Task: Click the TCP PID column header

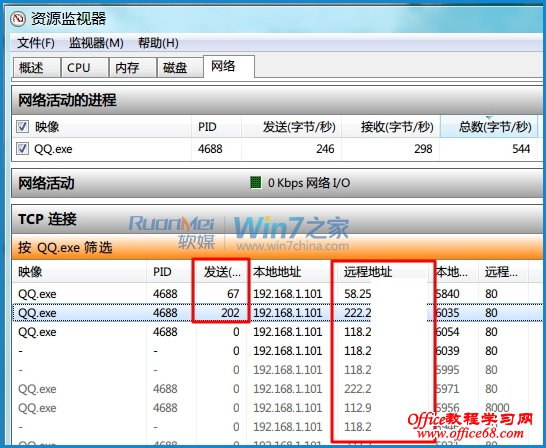Action: [171, 272]
